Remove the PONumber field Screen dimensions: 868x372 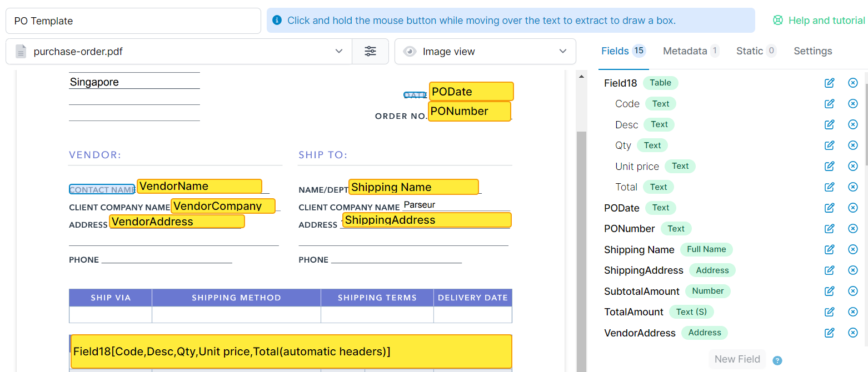(x=853, y=228)
